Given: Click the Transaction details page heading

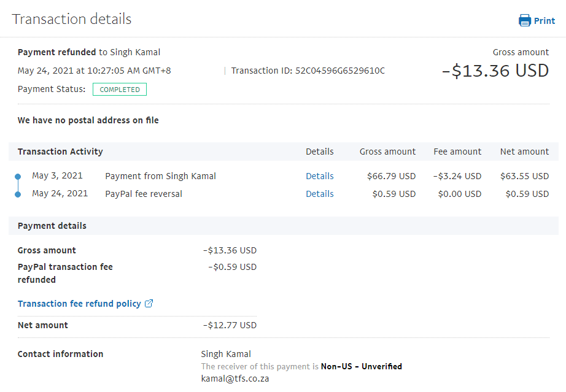Looking at the screenshot, I should (x=72, y=19).
